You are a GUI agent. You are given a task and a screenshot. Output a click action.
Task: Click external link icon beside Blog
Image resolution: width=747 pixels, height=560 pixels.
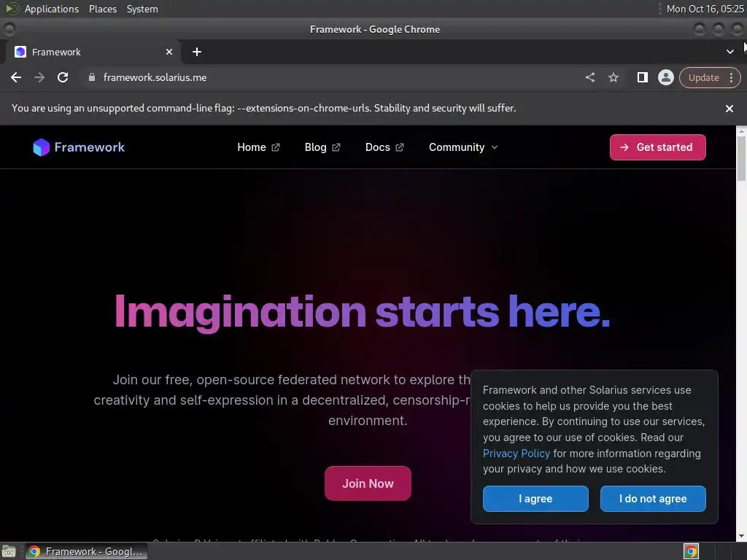(336, 147)
